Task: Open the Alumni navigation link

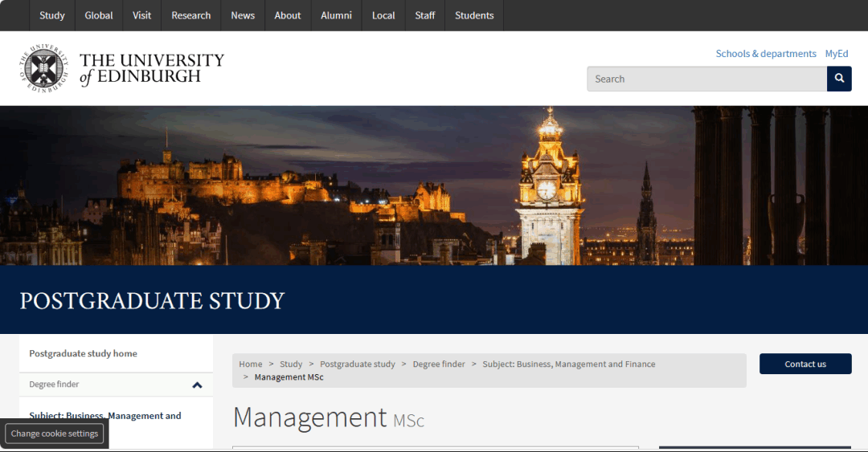Action: coord(336,15)
